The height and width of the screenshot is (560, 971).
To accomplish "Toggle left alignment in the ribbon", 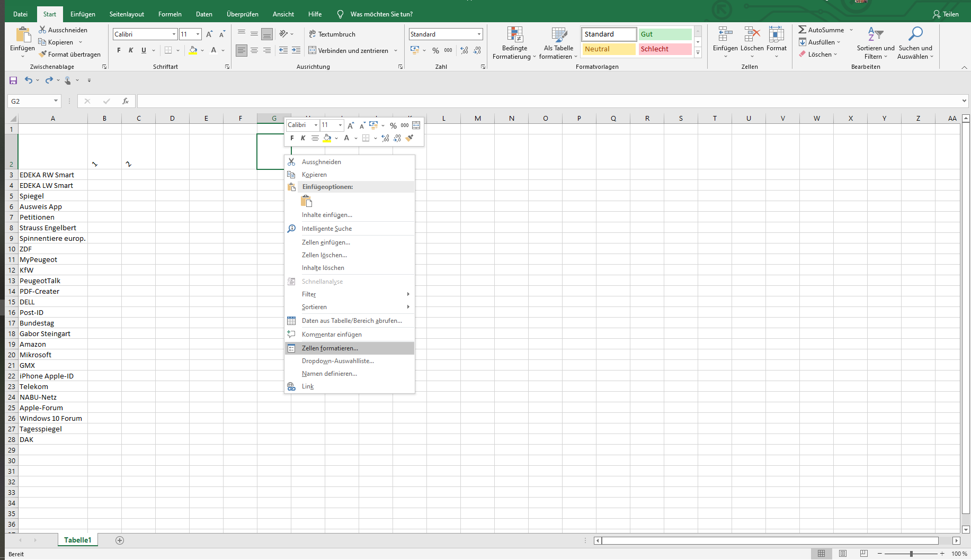I will tap(242, 51).
